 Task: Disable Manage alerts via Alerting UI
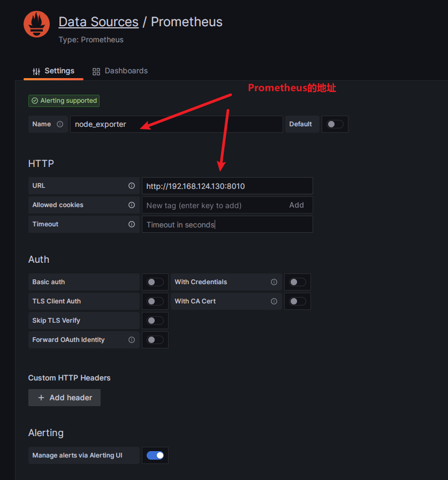[155, 455]
